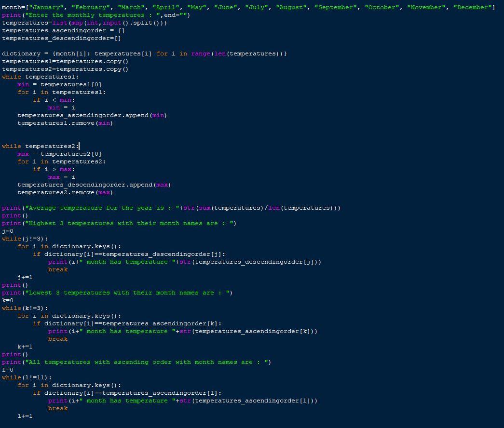Click the "while temperatures2:" line
Viewport: 504px width, 428px height.
click(x=40, y=146)
